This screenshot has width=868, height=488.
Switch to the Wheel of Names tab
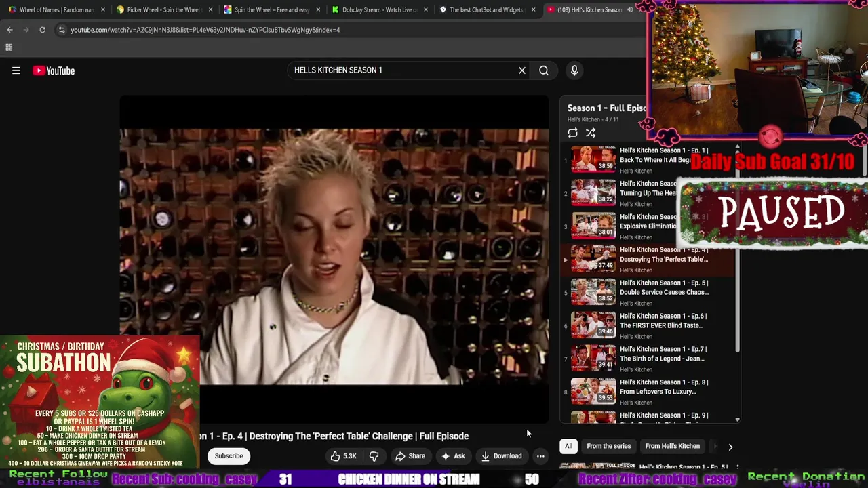pyautogui.click(x=56, y=10)
